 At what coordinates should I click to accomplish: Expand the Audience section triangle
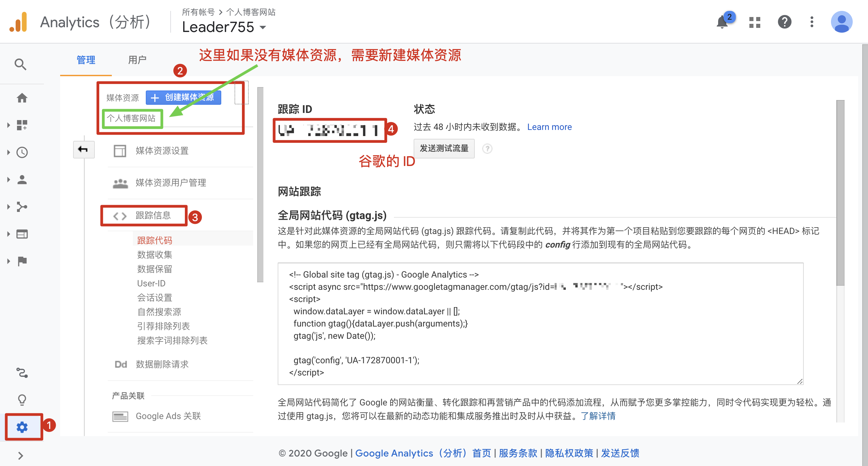[8, 179]
